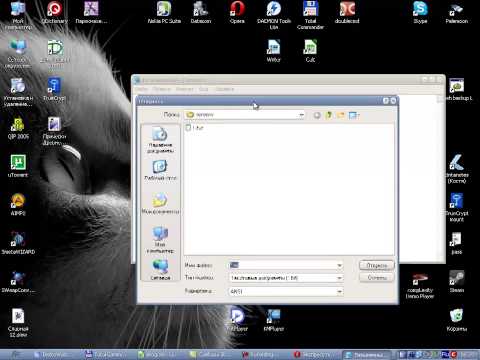Open the Edit menu in Notepad window
Viewport: 480px width, 360px height.
[162, 89]
